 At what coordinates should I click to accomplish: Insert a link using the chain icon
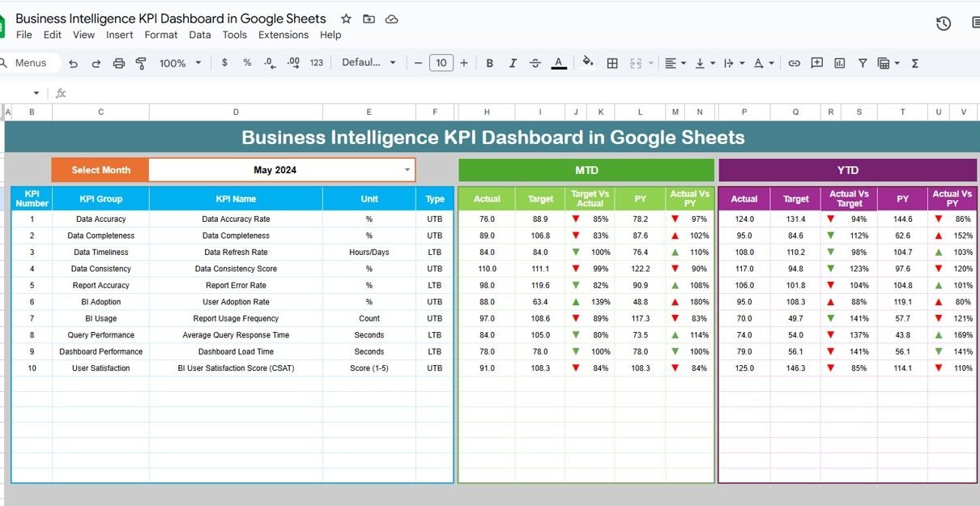(x=794, y=63)
